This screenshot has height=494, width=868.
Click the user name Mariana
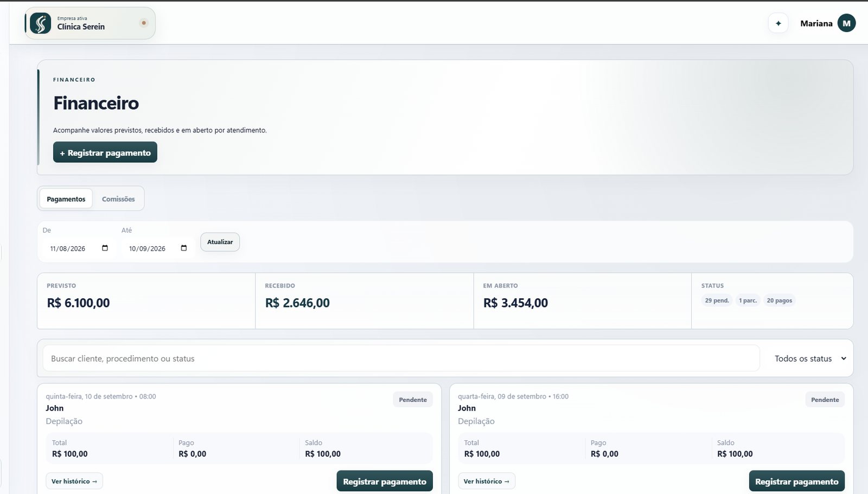click(816, 23)
